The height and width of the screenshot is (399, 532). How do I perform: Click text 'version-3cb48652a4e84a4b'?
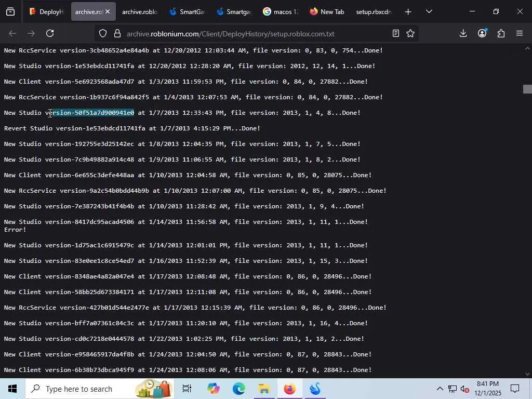click(104, 50)
